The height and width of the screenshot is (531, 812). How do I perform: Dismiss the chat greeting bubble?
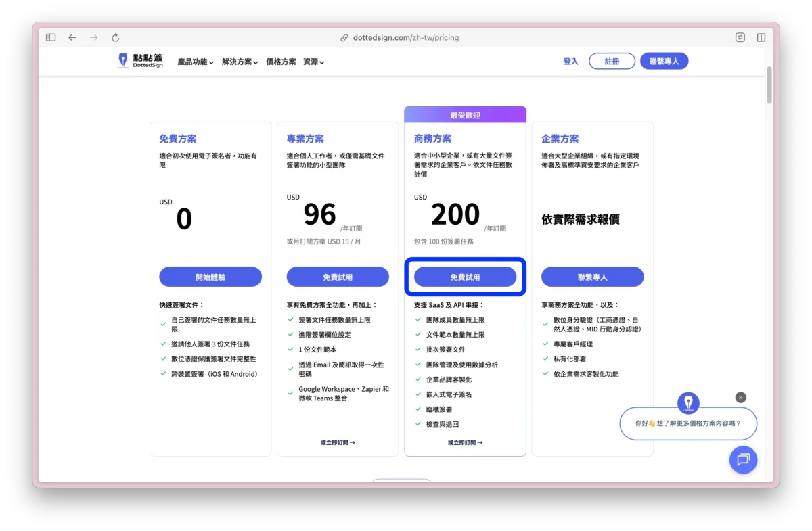point(740,397)
